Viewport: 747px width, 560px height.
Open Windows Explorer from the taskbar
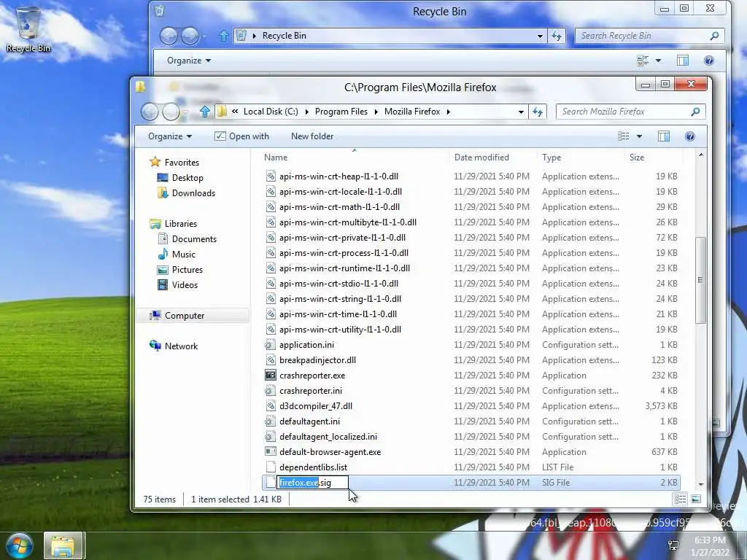63,546
